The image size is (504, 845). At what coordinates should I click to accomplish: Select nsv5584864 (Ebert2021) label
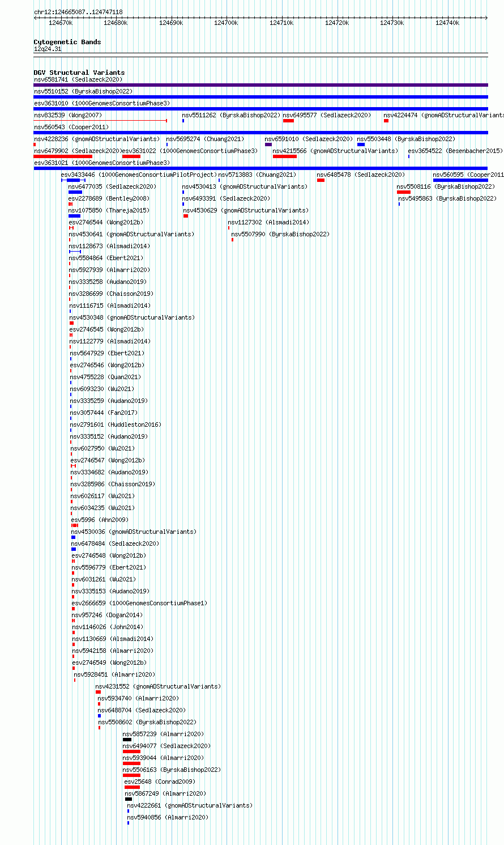click(x=106, y=258)
